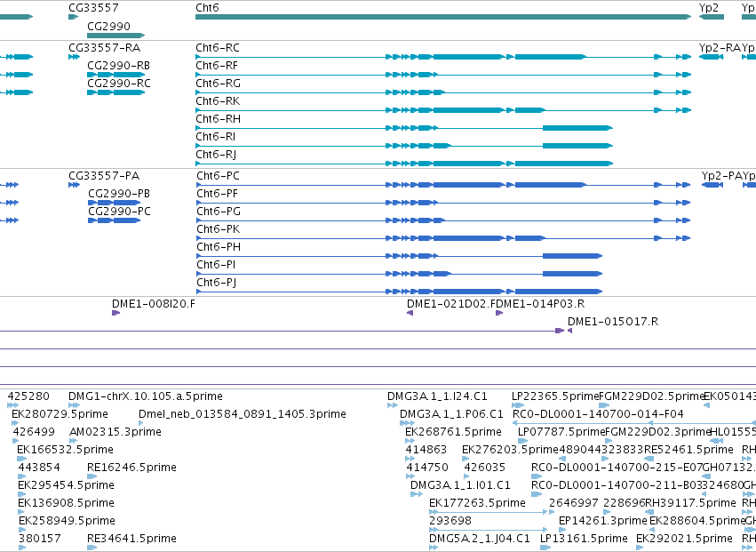Image resolution: width=756 pixels, height=552 pixels.
Task: Choose the Cht6-PI protein label
Action: 216,265
